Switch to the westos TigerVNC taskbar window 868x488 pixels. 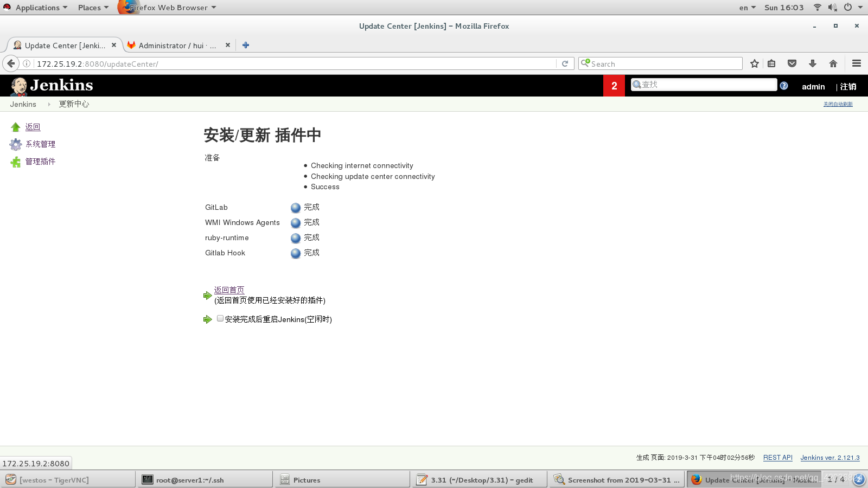click(68, 479)
